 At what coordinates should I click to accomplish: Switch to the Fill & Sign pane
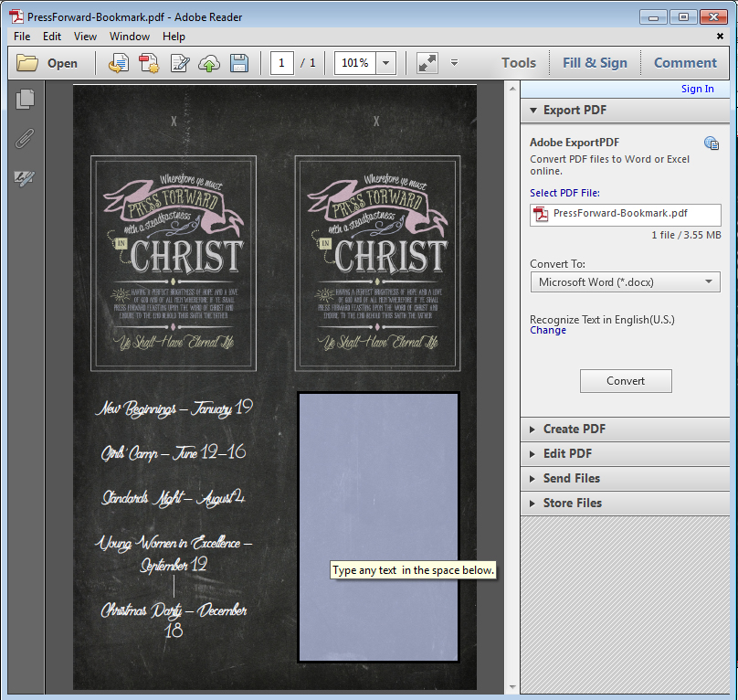595,63
